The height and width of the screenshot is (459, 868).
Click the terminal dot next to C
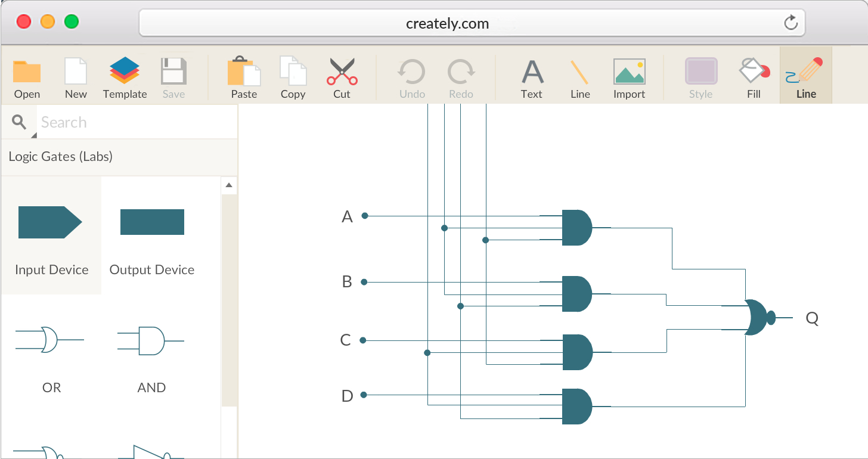(362, 340)
